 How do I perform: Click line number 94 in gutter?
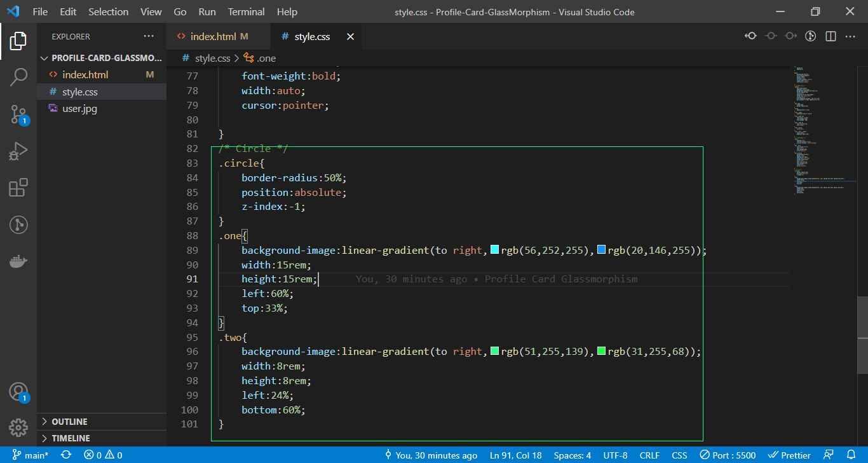point(192,322)
